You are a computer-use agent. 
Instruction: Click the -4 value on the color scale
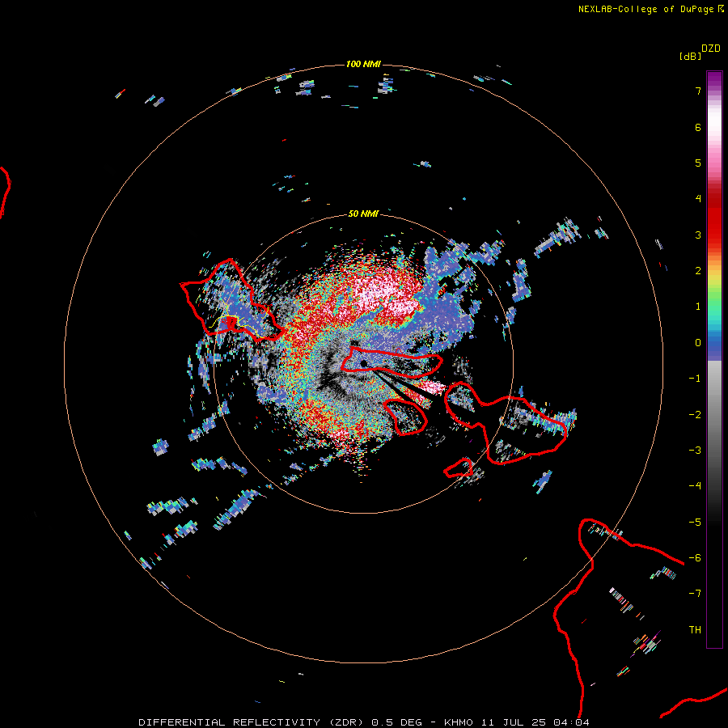pyautogui.click(x=695, y=485)
